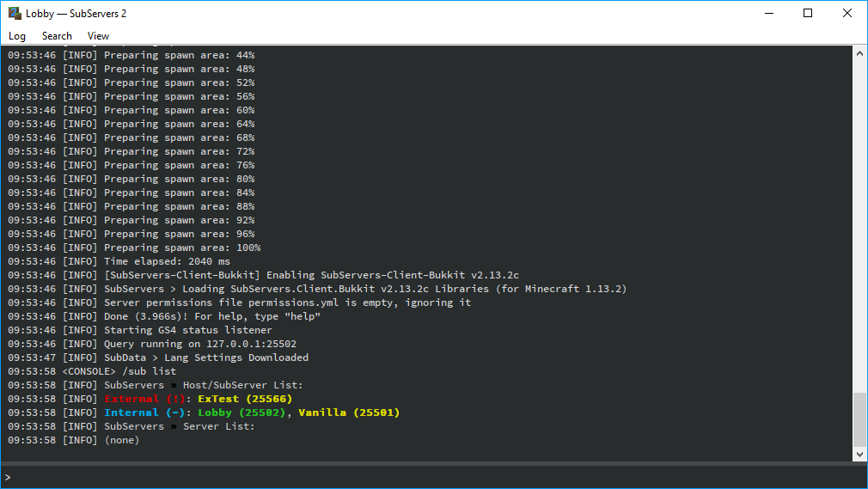
Task: Click the 'Server List:' log line
Action: 131,426
